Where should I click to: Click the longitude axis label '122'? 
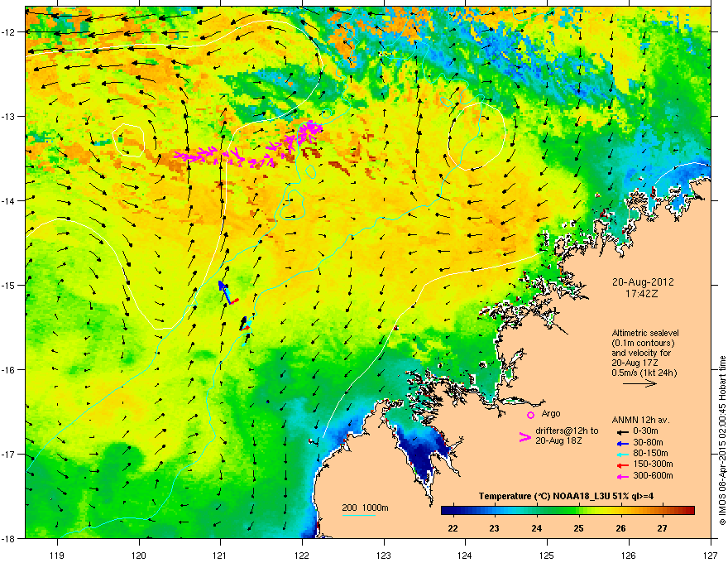[302, 555]
